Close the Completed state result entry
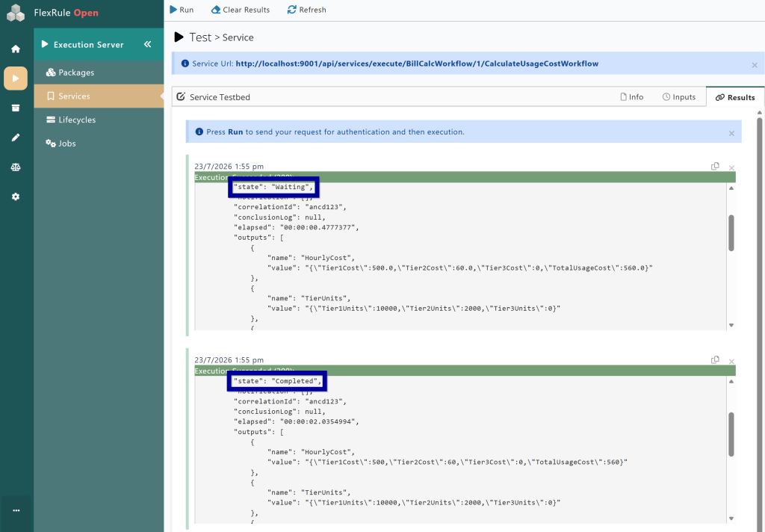This screenshot has height=532, width=765. 731,362
